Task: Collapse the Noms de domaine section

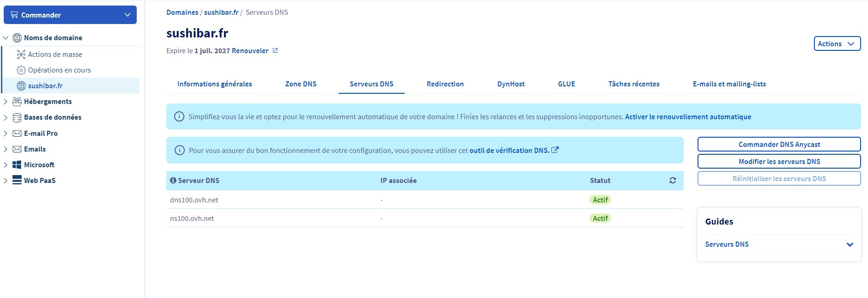Action: [x=6, y=38]
